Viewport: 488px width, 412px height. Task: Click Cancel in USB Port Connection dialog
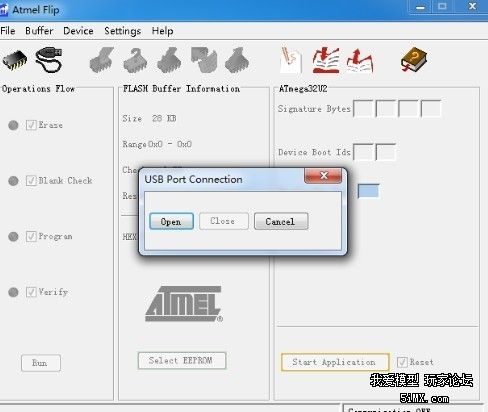(281, 221)
